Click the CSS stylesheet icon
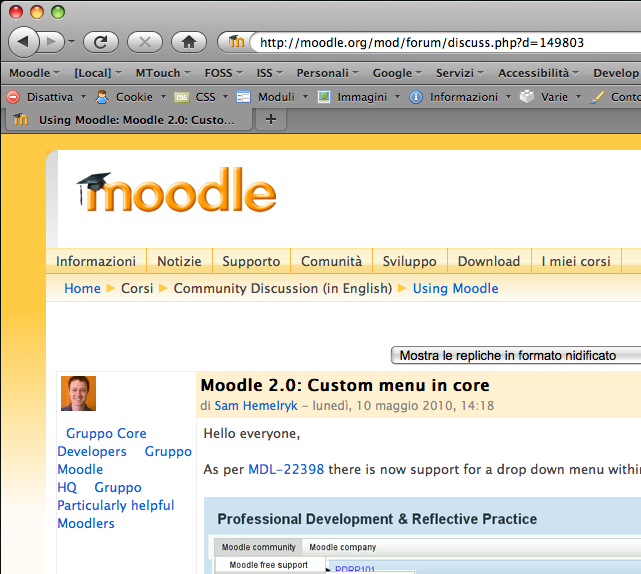641x574 pixels. click(x=182, y=97)
